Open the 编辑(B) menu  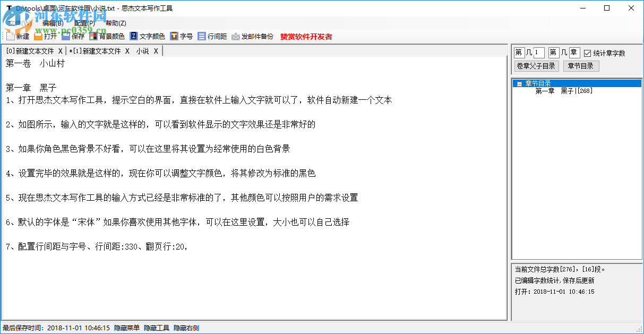click(53, 23)
